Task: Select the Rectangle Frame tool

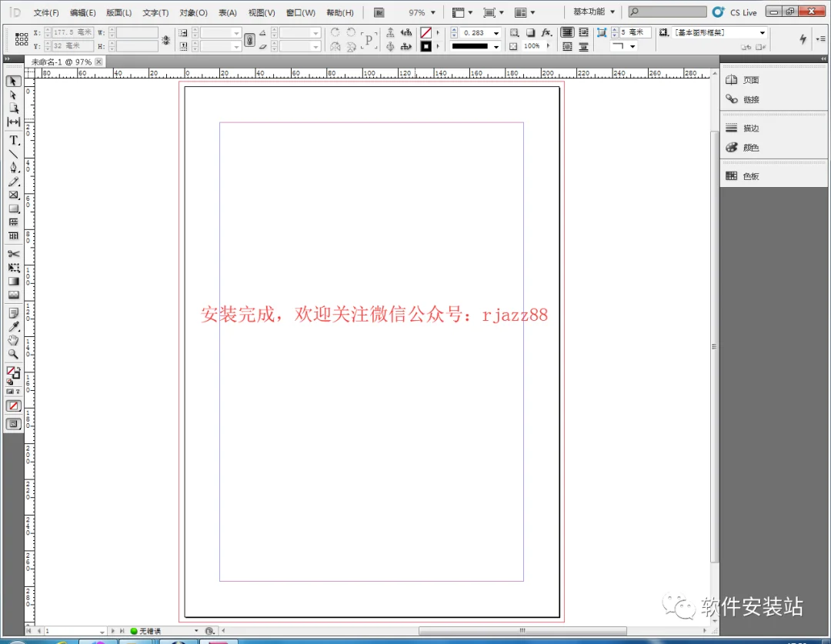Action: tap(13, 195)
